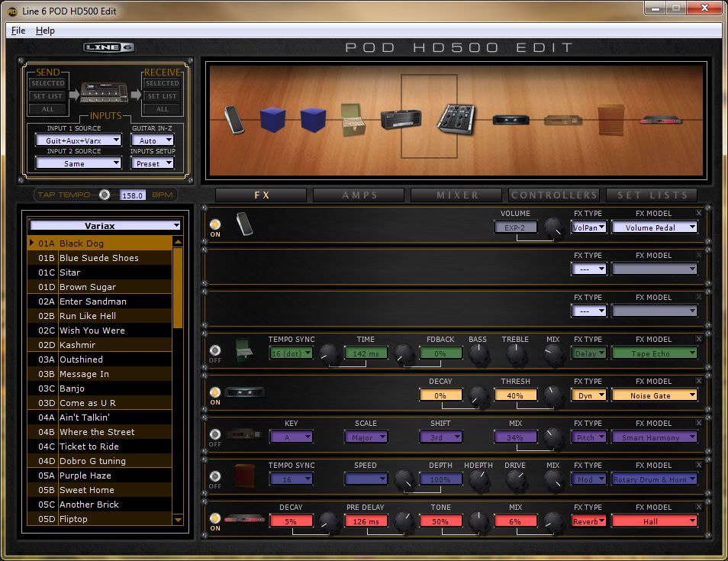Select the tape echo box in signal chain
The height and width of the screenshot is (561, 728).
pos(353,119)
